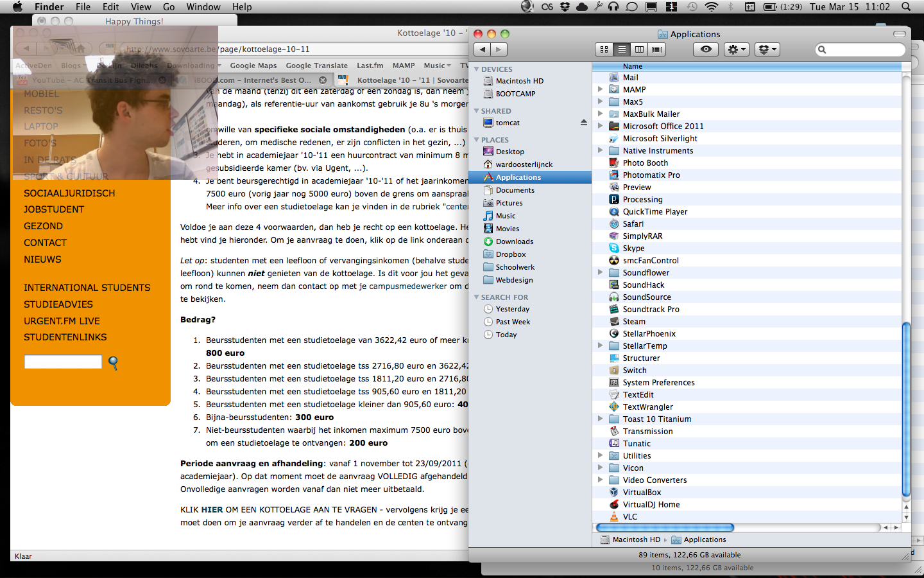Switch Finder to Cover Flow view
Viewport: 924px width, 578px height.
point(656,49)
